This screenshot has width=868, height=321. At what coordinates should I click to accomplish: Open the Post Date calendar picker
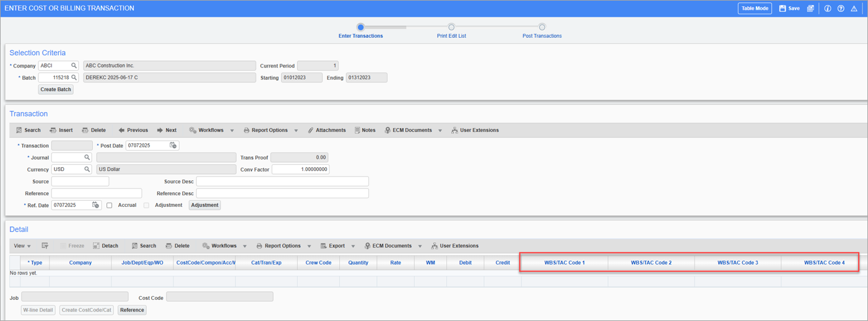click(173, 145)
